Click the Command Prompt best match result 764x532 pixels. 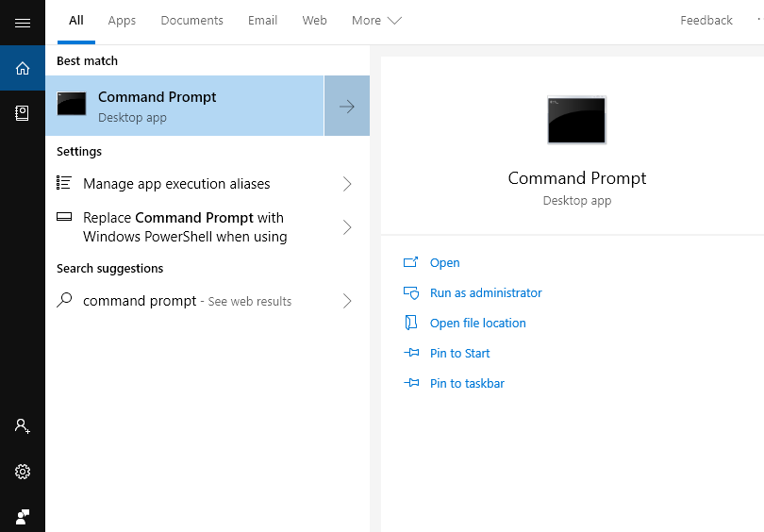185,106
